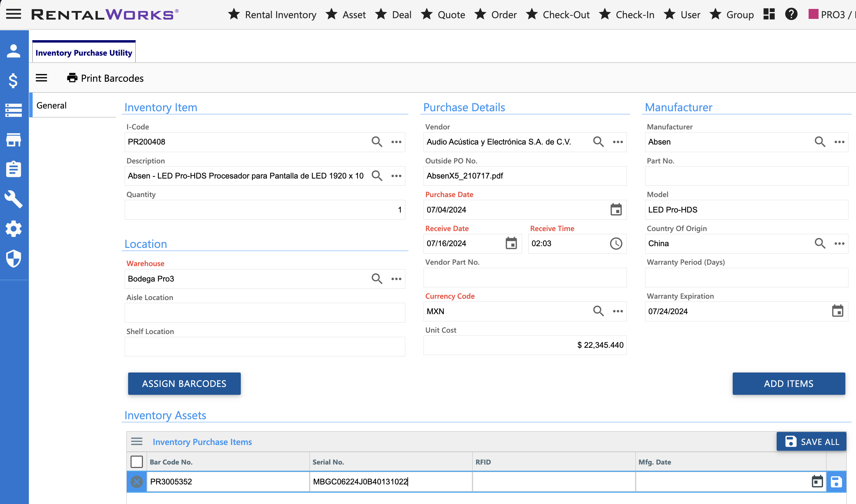Open Asset favorite module

tap(346, 15)
